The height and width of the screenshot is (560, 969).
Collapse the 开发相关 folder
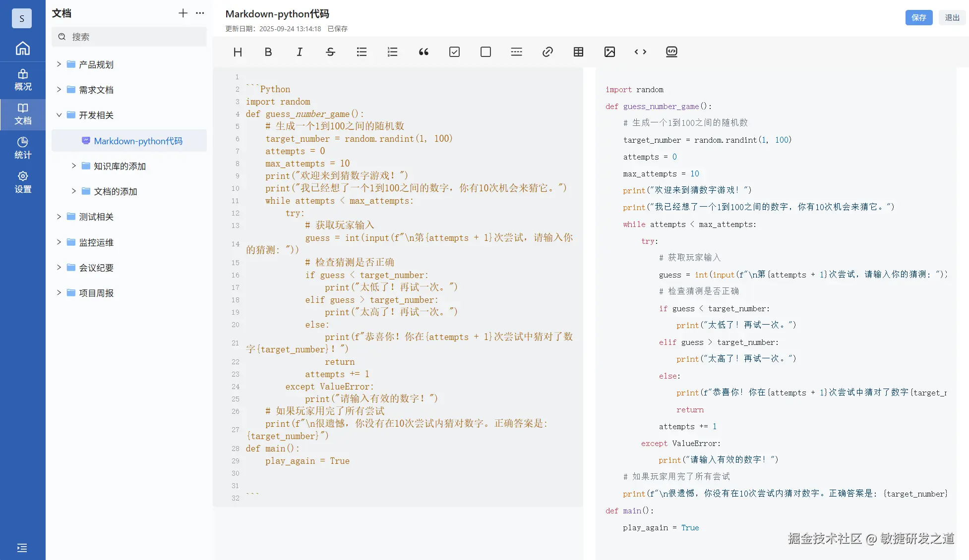[x=59, y=115]
